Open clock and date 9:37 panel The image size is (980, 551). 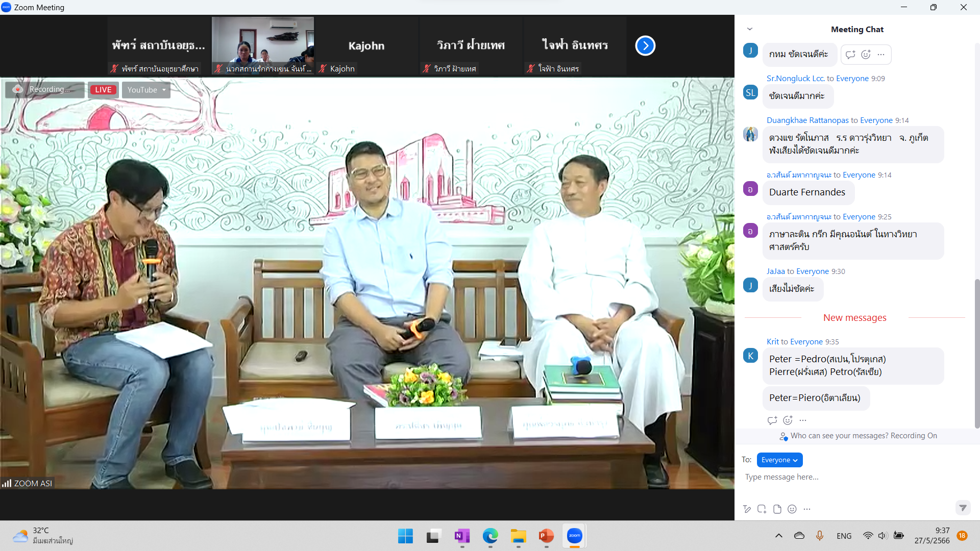click(x=932, y=536)
